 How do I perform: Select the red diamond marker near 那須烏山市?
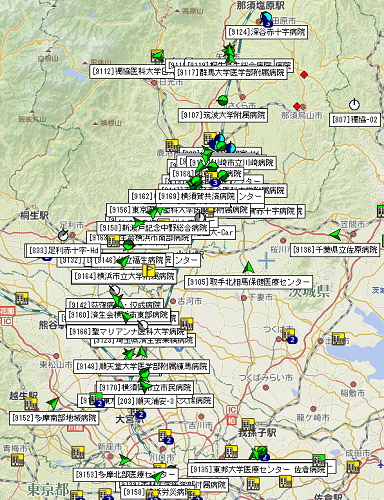[297, 106]
